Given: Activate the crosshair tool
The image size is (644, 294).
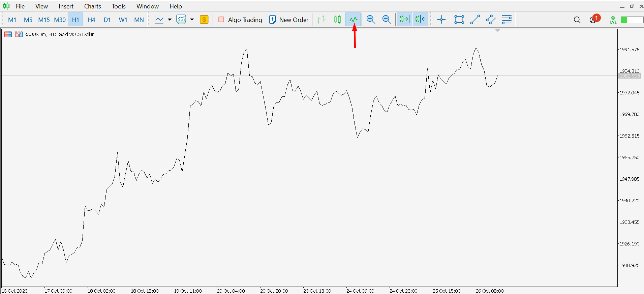Looking at the screenshot, I should pyautogui.click(x=441, y=20).
